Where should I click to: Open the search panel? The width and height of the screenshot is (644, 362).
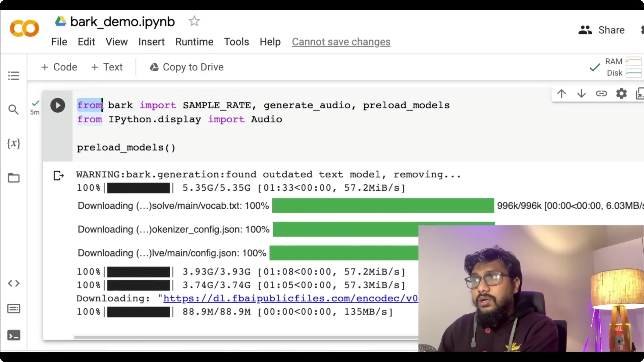pyautogui.click(x=13, y=110)
